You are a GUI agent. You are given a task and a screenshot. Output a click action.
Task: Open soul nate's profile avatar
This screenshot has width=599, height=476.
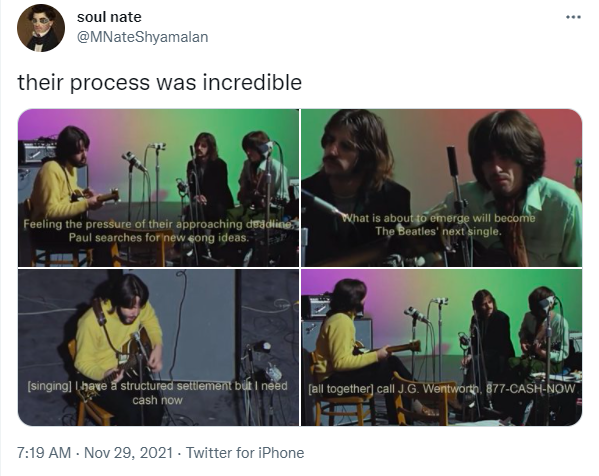tap(41, 28)
